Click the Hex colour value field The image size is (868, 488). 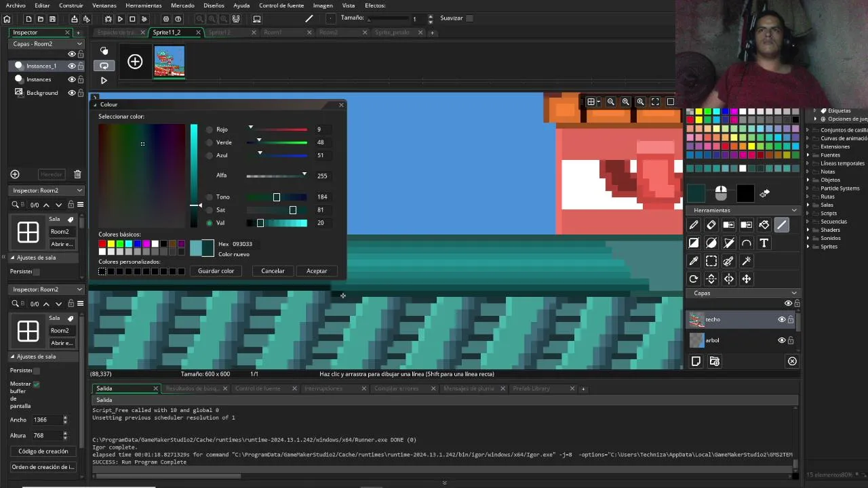coord(242,244)
